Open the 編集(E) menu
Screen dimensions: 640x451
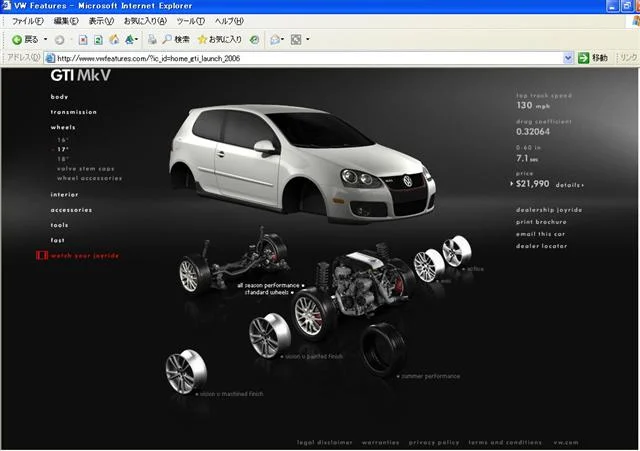66,21
